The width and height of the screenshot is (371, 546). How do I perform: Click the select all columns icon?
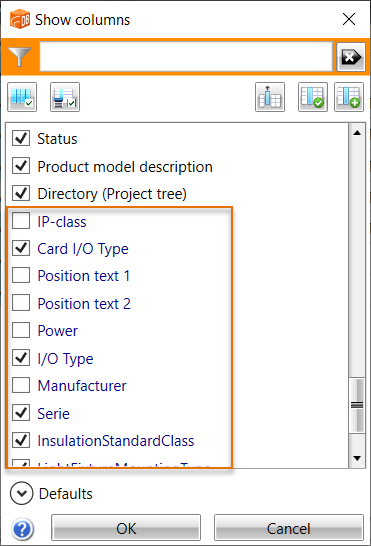click(22, 97)
